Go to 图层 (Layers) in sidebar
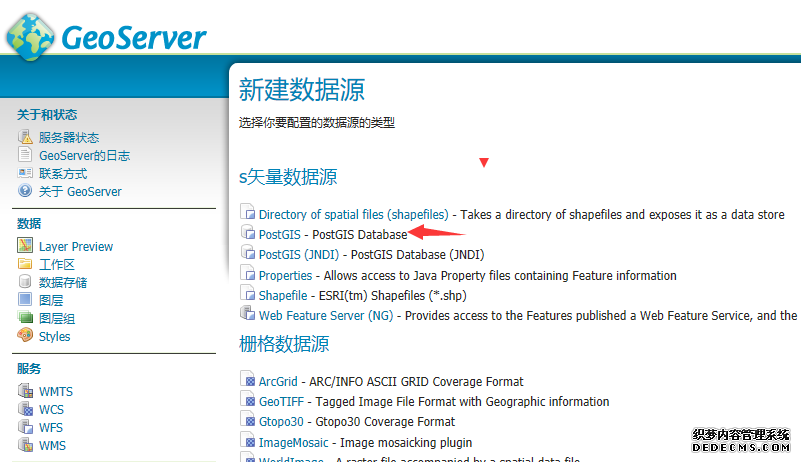 tap(51, 300)
